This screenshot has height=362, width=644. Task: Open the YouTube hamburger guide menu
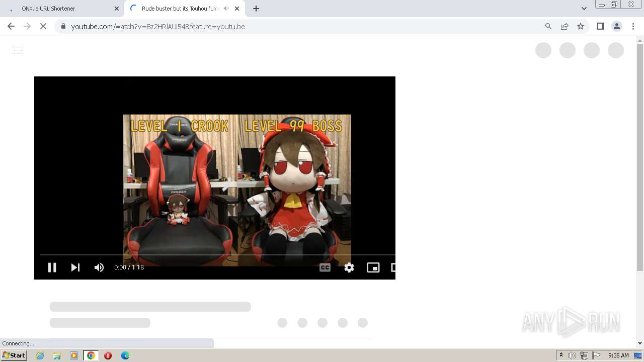(18, 50)
